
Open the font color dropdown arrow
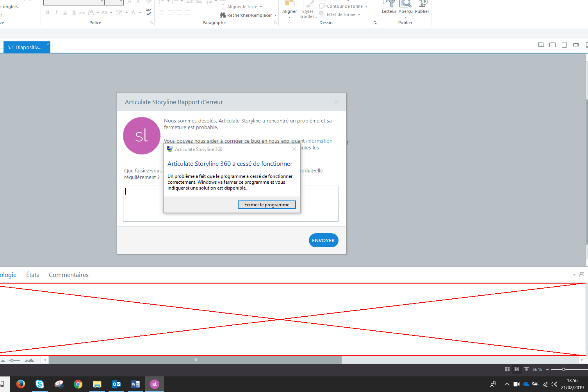pos(140,12)
